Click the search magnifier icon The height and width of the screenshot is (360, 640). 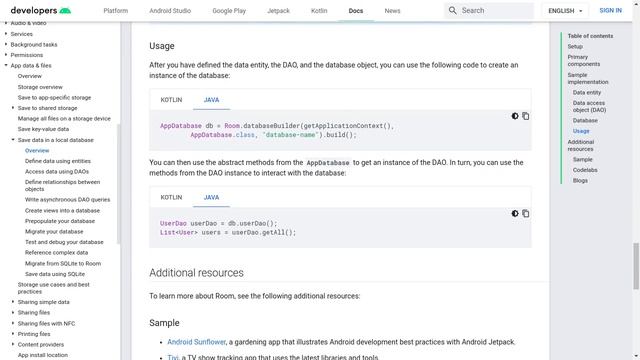pos(453,11)
